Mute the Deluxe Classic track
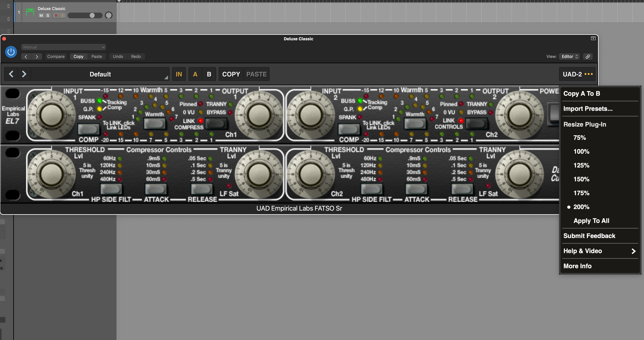The width and height of the screenshot is (644, 340). point(41,16)
